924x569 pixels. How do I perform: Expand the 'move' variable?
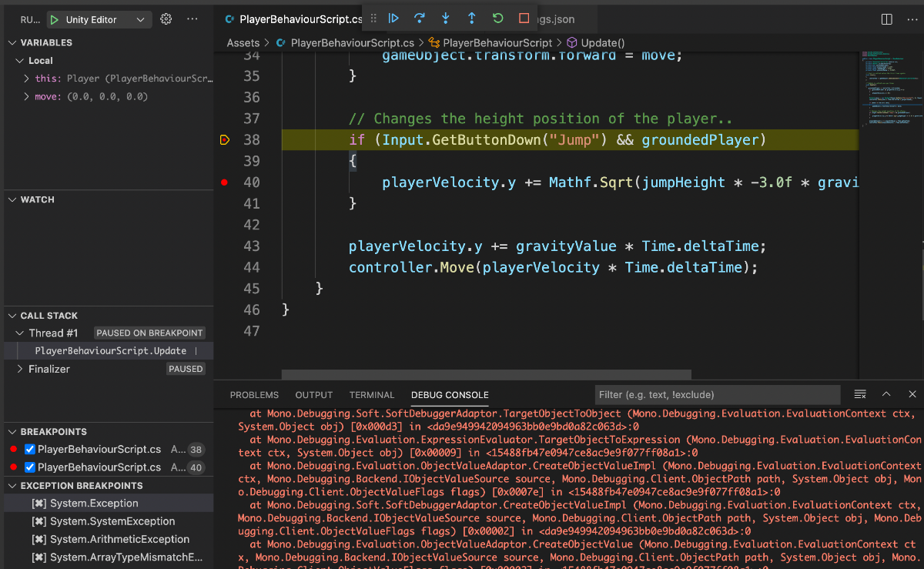[x=28, y=97]
